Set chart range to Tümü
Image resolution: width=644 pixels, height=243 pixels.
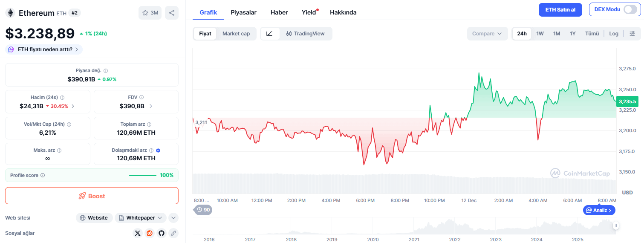click(592, 34)
